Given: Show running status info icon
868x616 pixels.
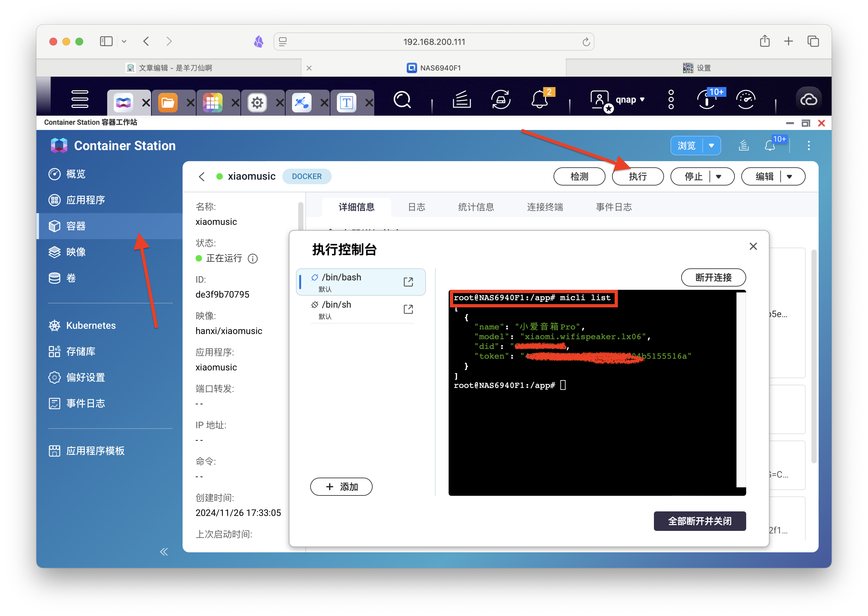Looking at the screenshot, I should click(252, 259).
